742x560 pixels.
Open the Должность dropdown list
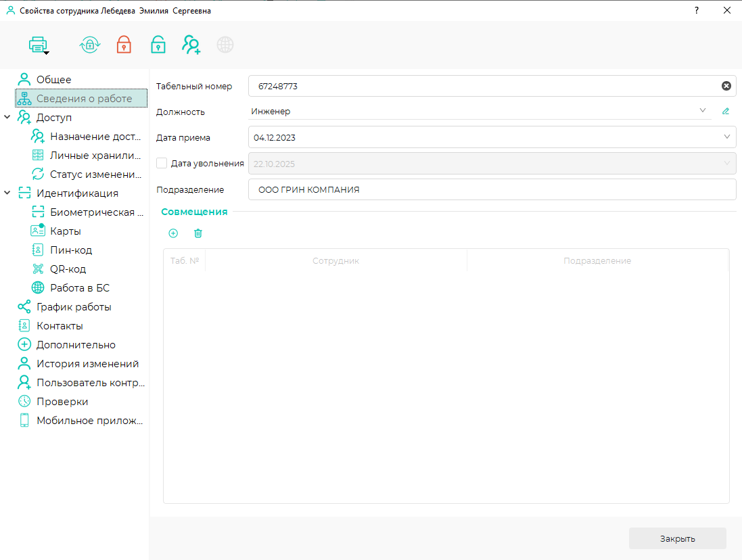coord(702,111)
